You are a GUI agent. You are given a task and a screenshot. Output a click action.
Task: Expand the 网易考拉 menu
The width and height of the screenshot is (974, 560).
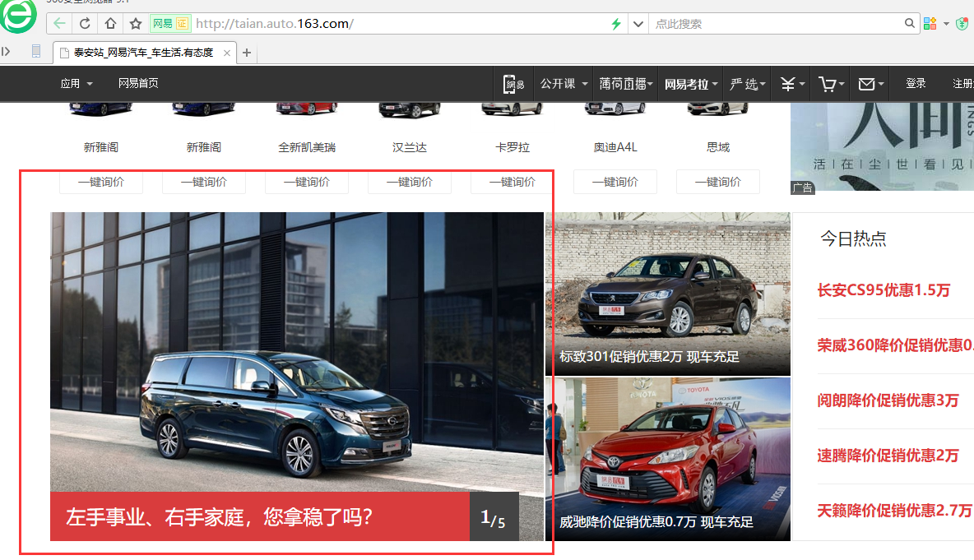[691, 84]
